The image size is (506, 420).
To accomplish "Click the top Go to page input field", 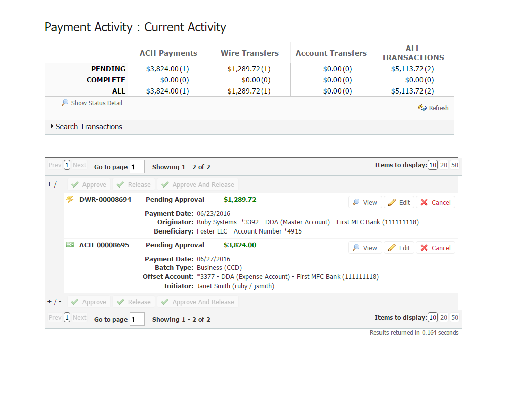I will tap(137, 167).
